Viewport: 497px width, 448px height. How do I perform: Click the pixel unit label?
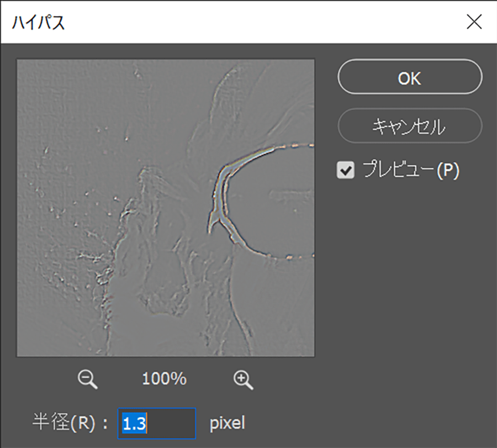coord(228,423)
